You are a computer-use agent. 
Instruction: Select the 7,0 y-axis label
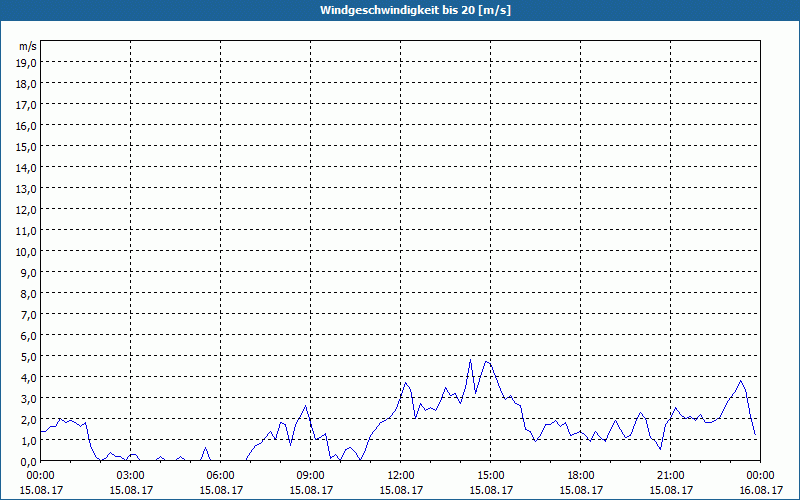29,315
